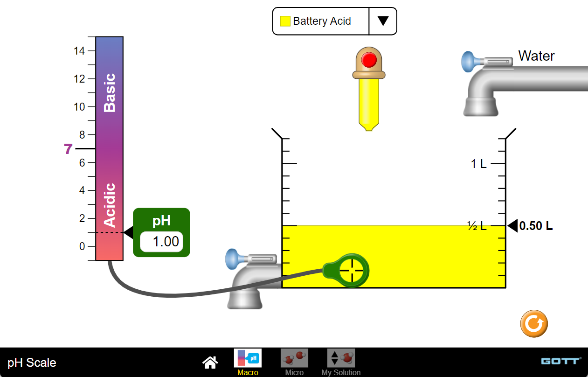
Task: Click the 14 tick label on scale
Action: (x=79, y=51)
